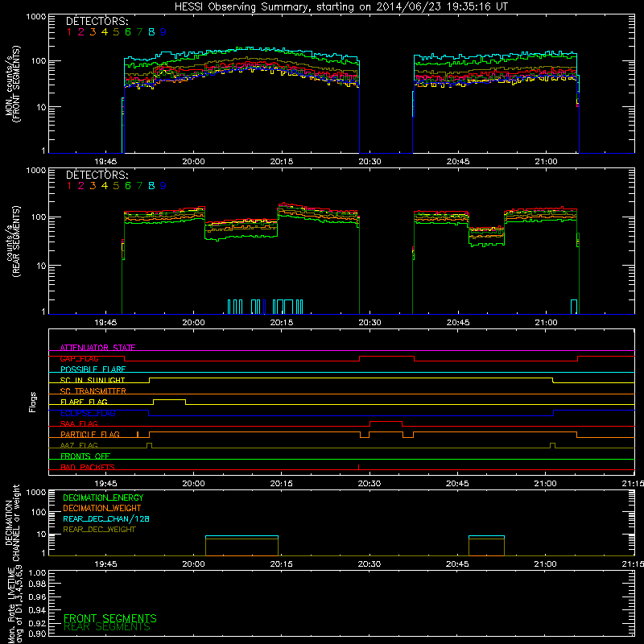The image size is (644, 644).
Task: Click detector 9 legend number in front segments plot
Action: [163, 32]
